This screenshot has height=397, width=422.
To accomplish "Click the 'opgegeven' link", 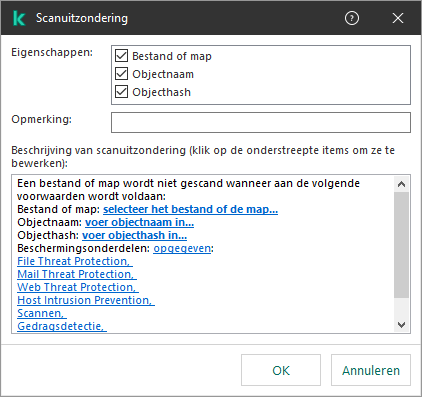I will click(x=182, y=248).
